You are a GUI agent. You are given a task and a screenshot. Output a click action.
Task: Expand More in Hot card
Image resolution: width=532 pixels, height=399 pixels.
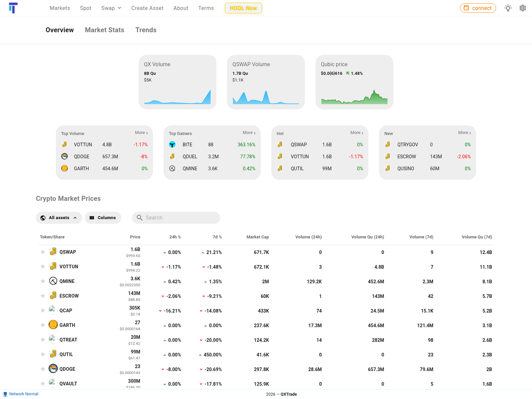coord(357,133)
